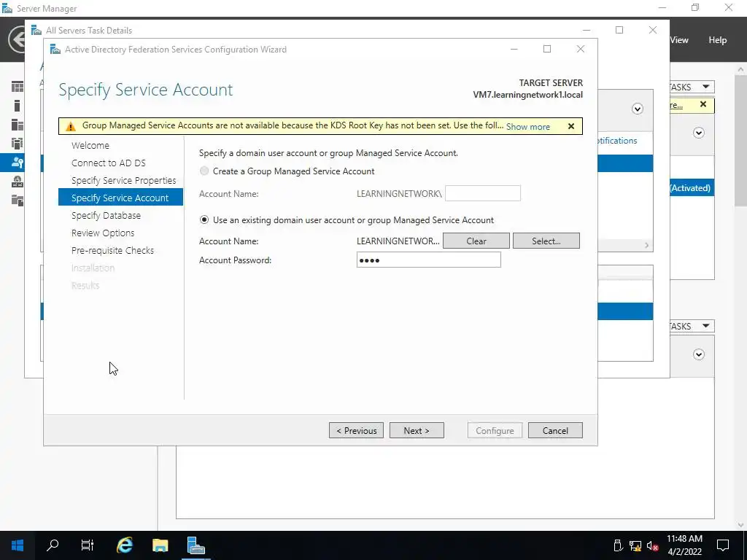Open the All Servers icon in sidebar

(x=18, y=125)
